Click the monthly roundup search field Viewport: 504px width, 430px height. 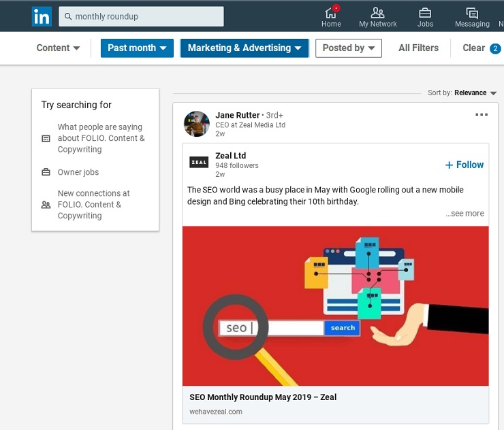(141, 16)
